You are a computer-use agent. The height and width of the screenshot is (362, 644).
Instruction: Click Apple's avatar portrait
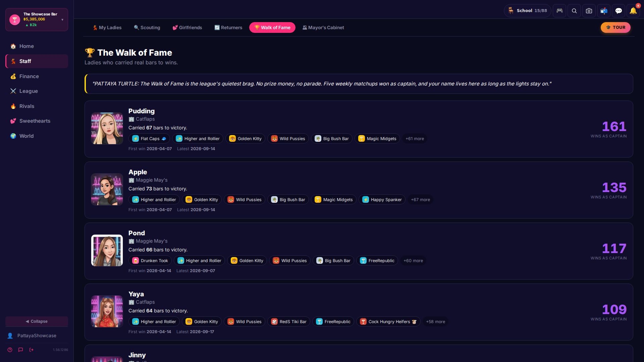pos(107,189)
